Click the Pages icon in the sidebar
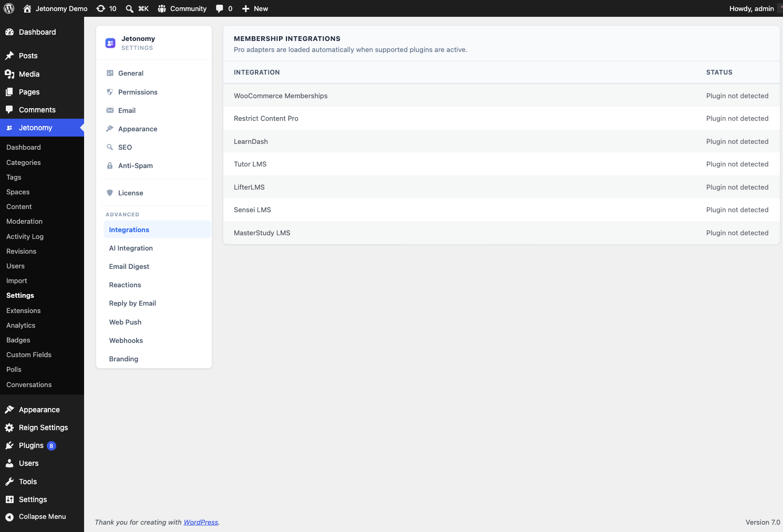Image resolution: width=783 pixels, height=532 pixels. pyautogui.click(x=9, y=92)
